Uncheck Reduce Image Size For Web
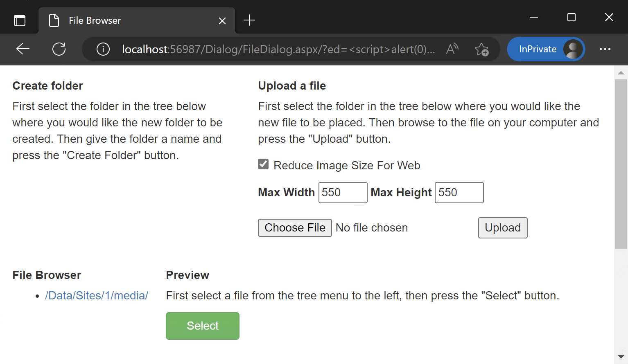Viewport: 628px width, 364px height. (x=263, y=164)
